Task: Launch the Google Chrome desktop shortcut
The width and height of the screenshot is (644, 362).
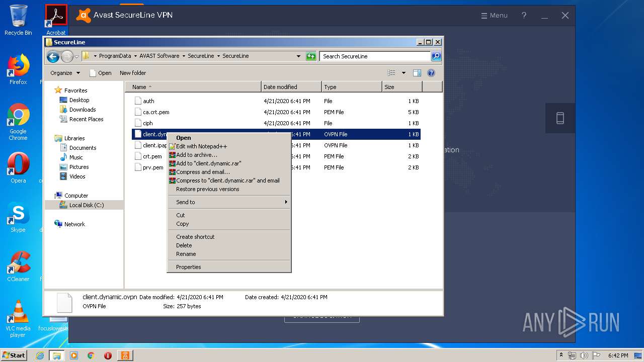Action: click(18, 122)
